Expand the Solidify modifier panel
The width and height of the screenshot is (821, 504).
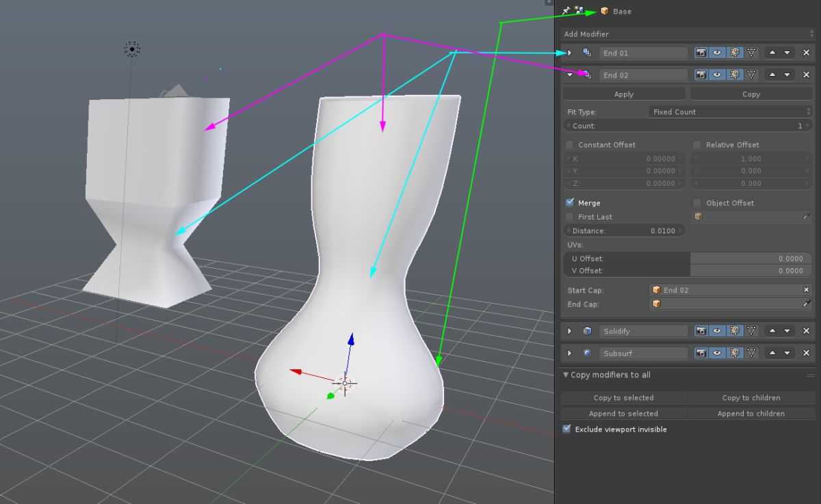click(x=569, y=331)
